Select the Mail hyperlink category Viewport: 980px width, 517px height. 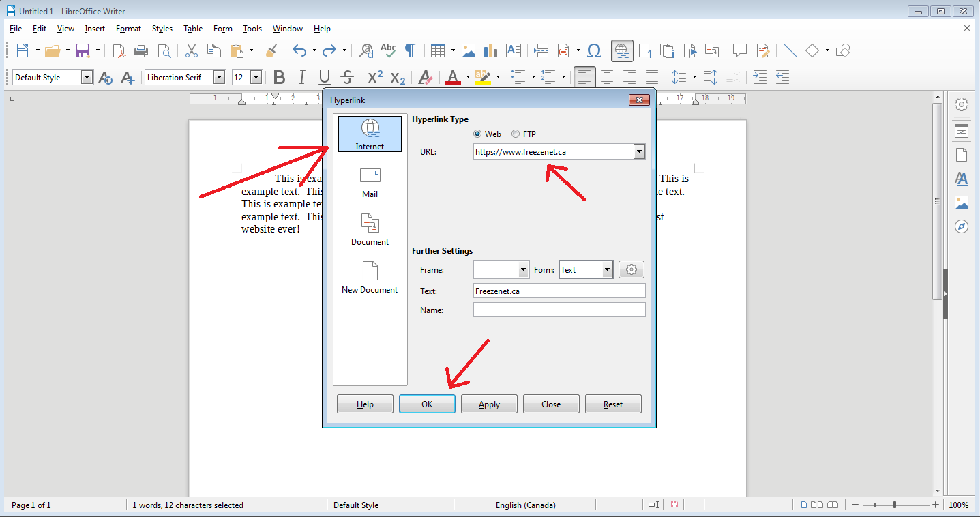[x=370, y=182]
